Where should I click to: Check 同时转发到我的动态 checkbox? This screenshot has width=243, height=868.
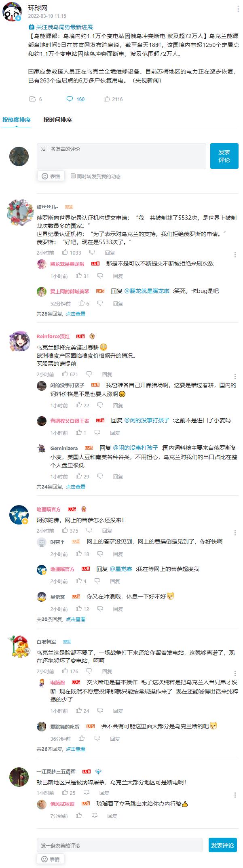pos(73,176)
